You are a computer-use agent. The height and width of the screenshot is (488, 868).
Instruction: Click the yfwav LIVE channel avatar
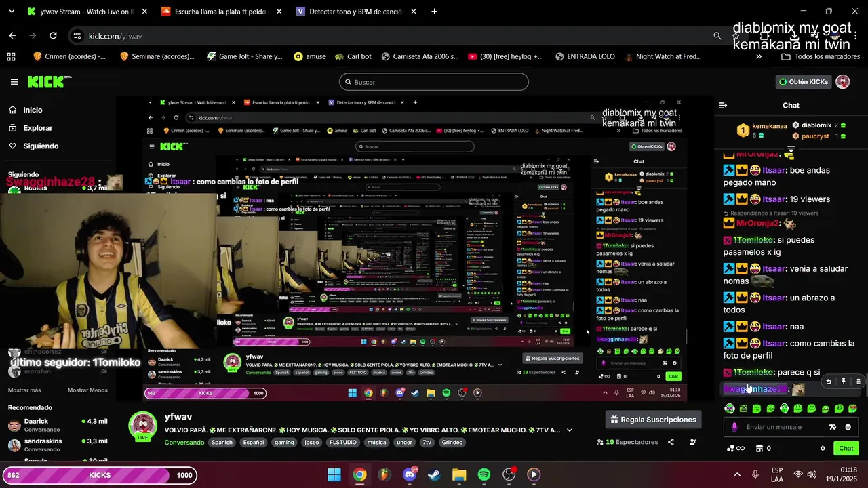tap(142, 426)
